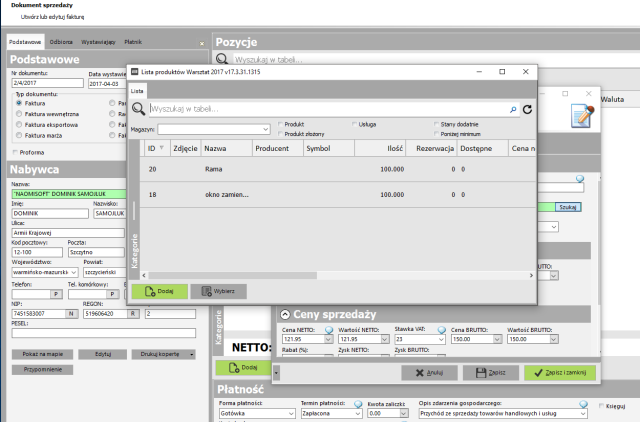Enable the Proforma checkbox
Screen dimensions: 640x422
(15, 152)
